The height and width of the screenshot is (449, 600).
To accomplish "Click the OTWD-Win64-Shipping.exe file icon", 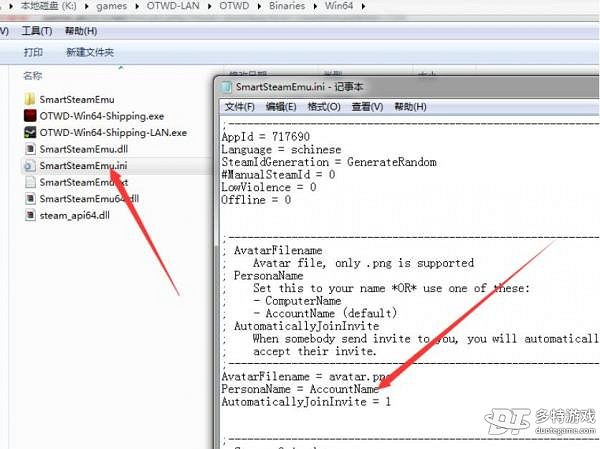I will tap(30, 115).
